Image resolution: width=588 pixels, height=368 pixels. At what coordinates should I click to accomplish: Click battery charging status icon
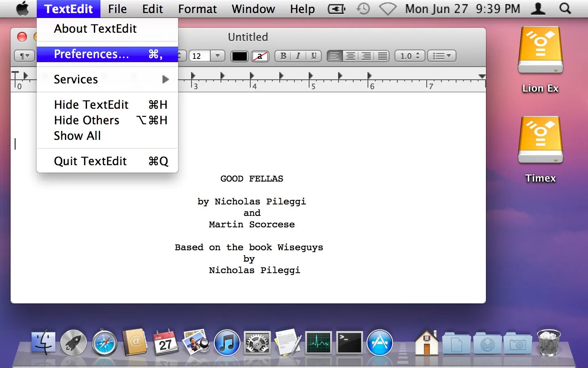click(x=337, y=9)
